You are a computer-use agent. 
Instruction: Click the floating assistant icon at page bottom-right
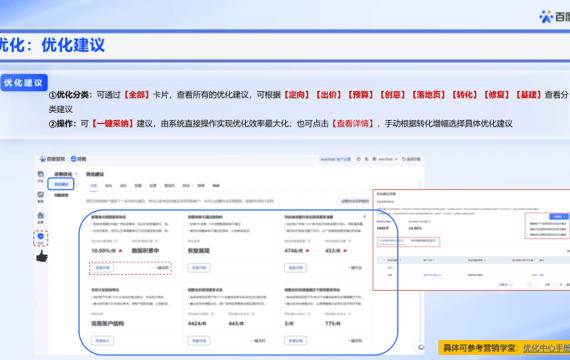pos(421,347)
